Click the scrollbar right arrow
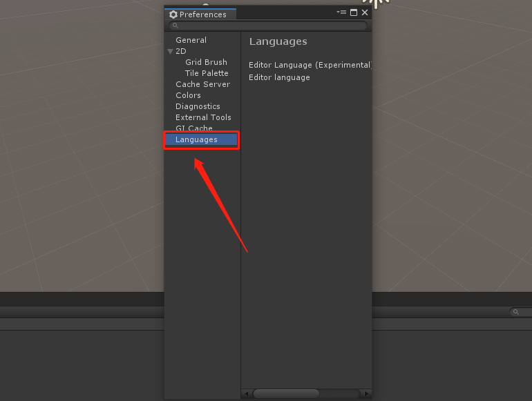This screenshot has height=401, width=532. (x=366, y=393)
